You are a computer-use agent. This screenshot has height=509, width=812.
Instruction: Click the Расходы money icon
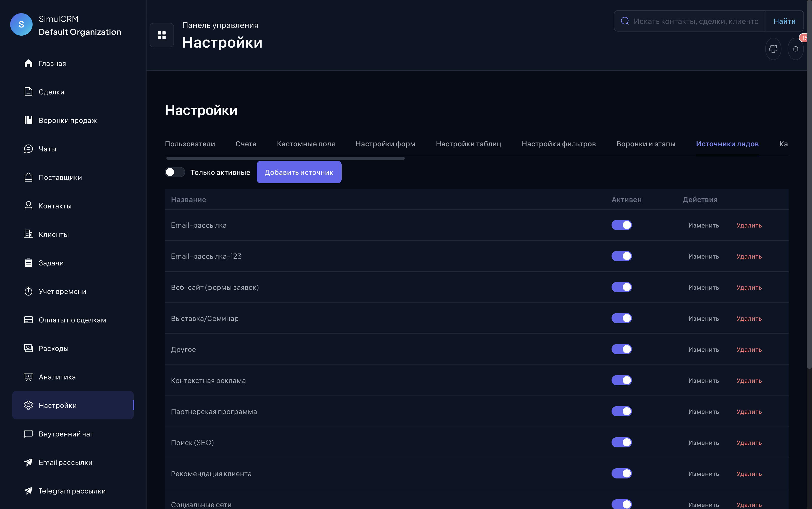click(28, 348)
